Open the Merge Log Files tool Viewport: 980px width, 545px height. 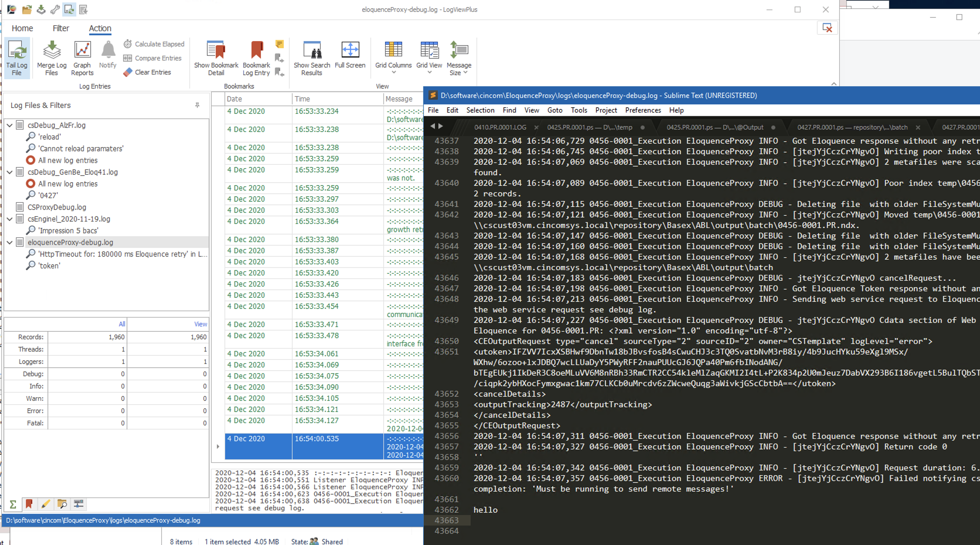click(x=52, y=57)
